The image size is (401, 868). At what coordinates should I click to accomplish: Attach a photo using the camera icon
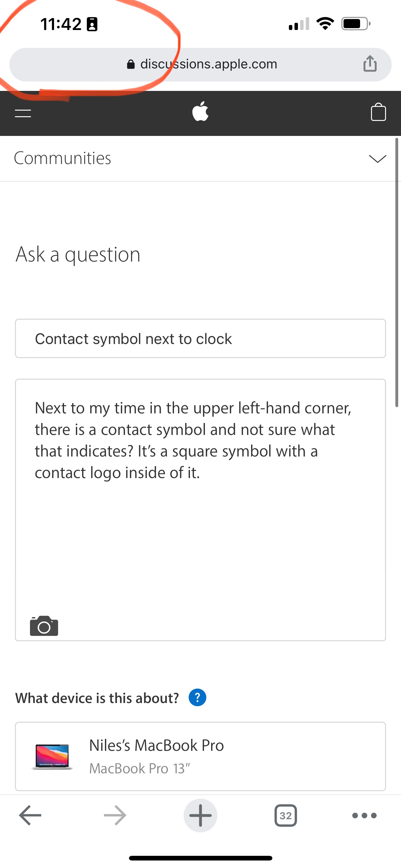43,626
